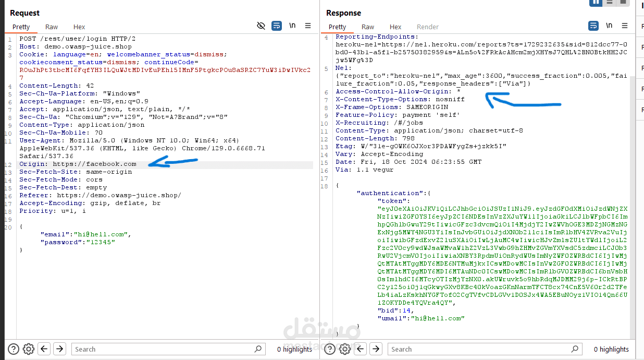The image size is (644, 360).
Task: Open the Request search help icon
Action: (x=14, y=349)
